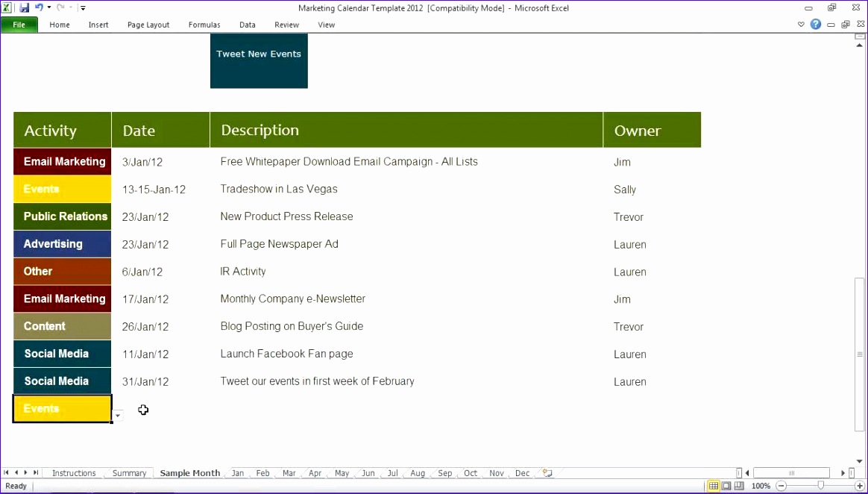Expand the ribbon using the chevron icon

tap(802, 25)
